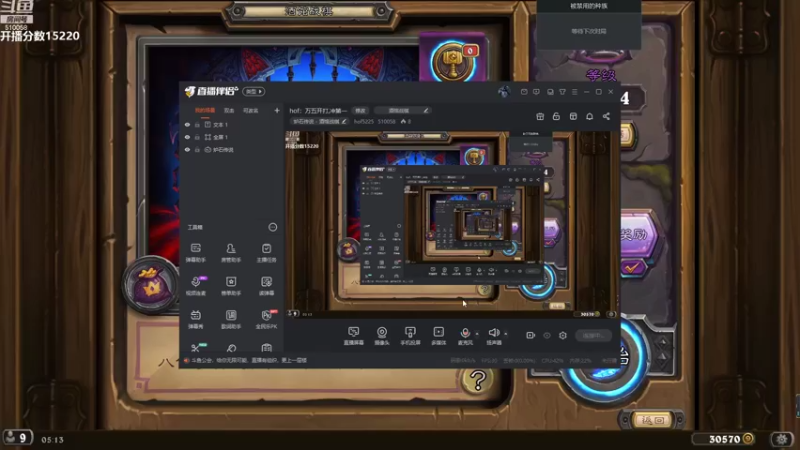Click the notification bell icon
800x450 pixels.
589,116
